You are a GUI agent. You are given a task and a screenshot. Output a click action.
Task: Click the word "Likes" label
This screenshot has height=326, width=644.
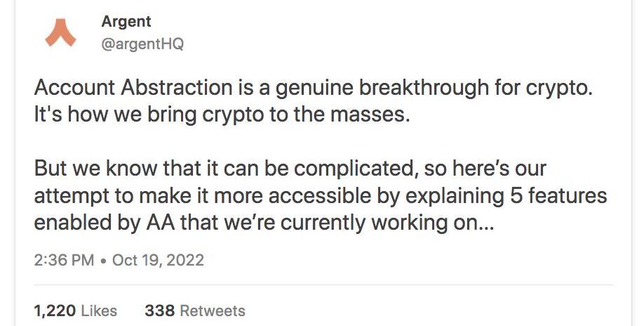coord(99,310)
